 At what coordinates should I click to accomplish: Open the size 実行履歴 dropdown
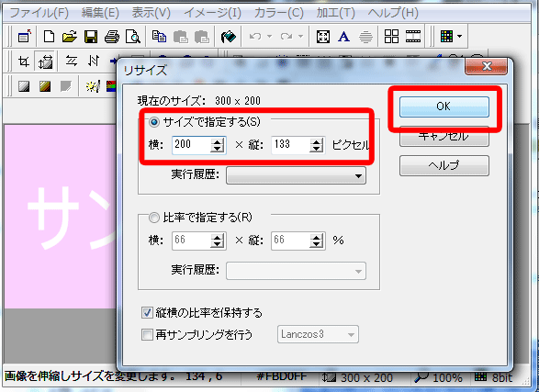tap(296, 175)
